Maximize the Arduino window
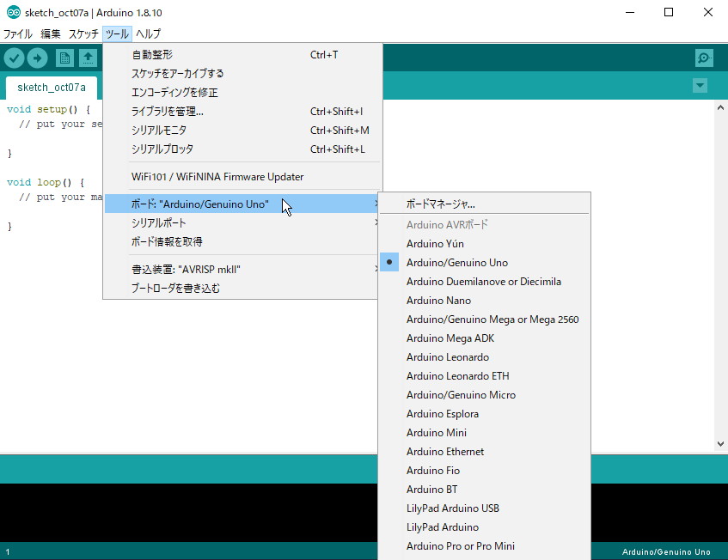 (x=669, y=13)
